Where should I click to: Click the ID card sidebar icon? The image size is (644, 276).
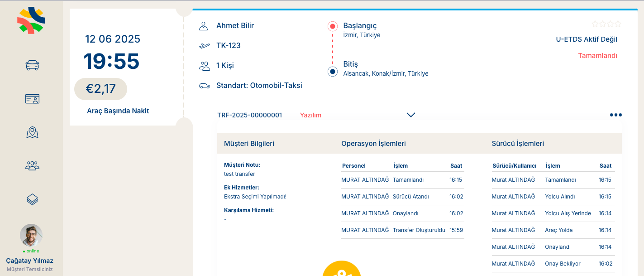click(32, 99)
